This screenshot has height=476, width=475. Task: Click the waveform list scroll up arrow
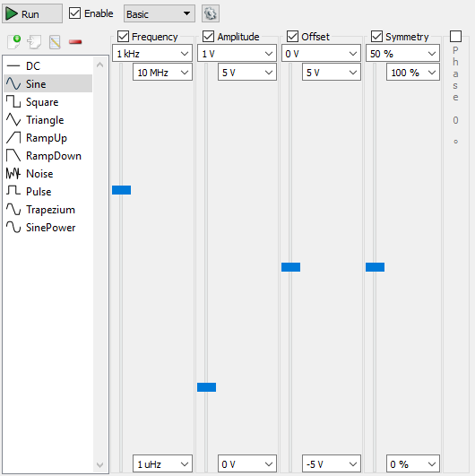click(99, 65)
